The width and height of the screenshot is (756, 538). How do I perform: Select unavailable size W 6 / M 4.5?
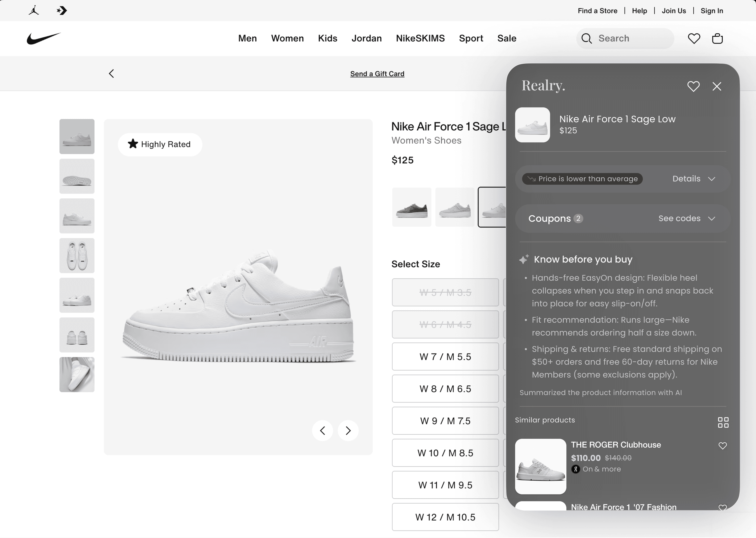coord(445,325)
